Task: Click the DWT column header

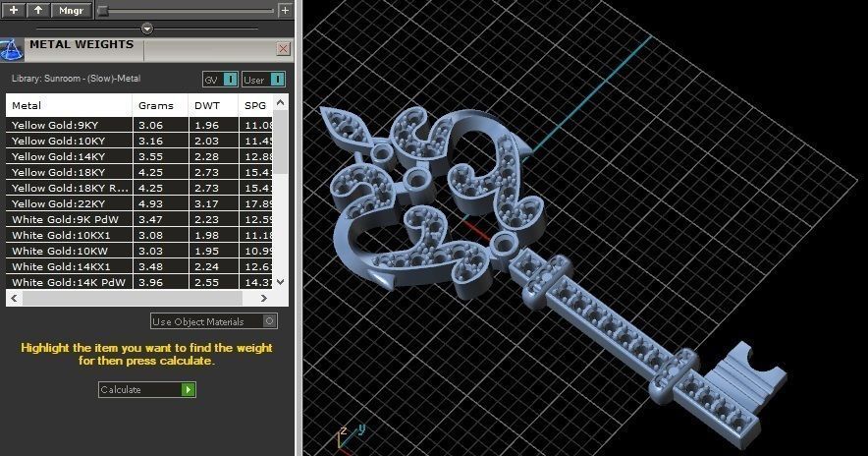Action: tap(213, 105)
